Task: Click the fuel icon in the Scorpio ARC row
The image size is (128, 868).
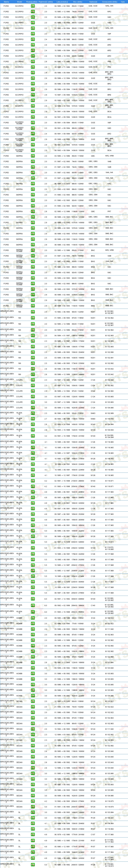Action: click(33, 39)
